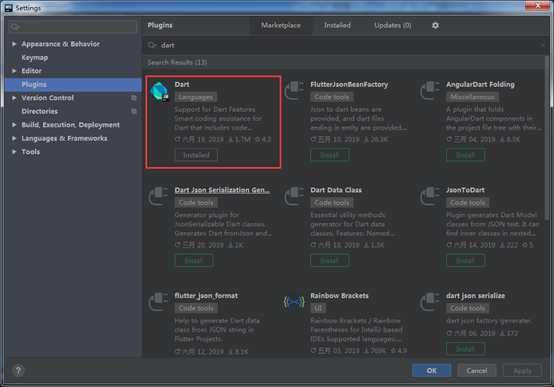Viewport: 554px width, 387px height.
Task: Open the plugins settings gear icon
Action: click(x=435, y=25)
